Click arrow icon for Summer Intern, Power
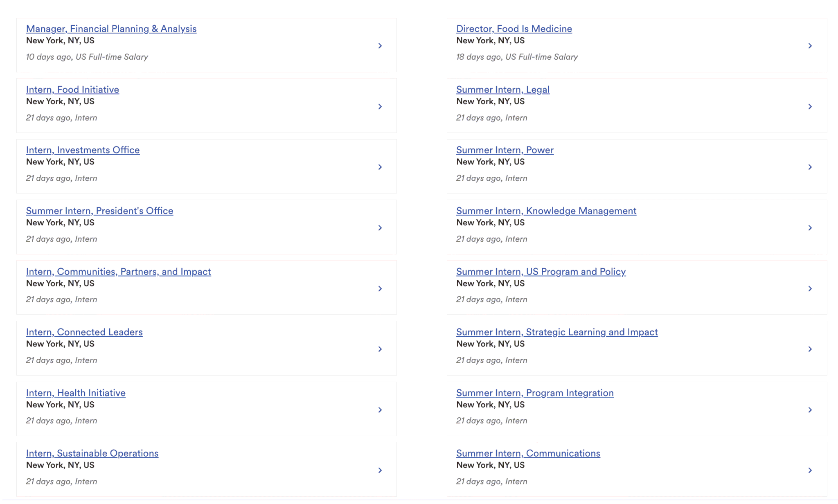Viewport: 838px width, 504px height. click(810, 167)
